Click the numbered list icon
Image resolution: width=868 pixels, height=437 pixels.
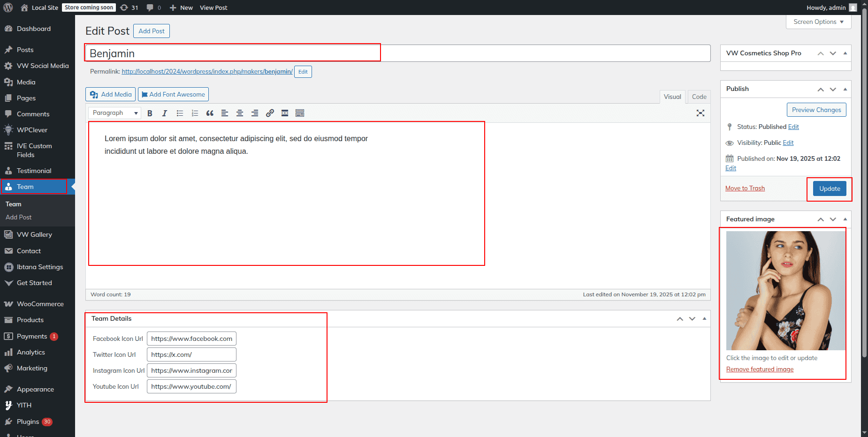click(195, 113)
